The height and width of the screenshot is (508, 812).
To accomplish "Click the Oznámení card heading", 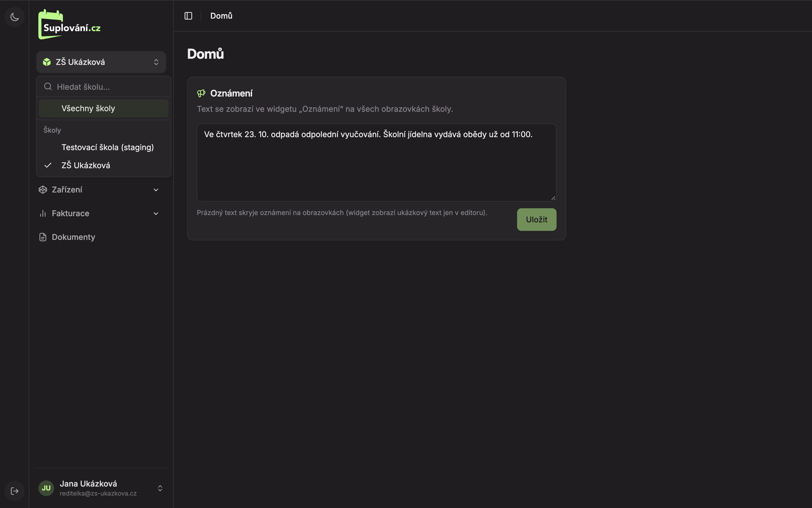I will pos(231,93).
